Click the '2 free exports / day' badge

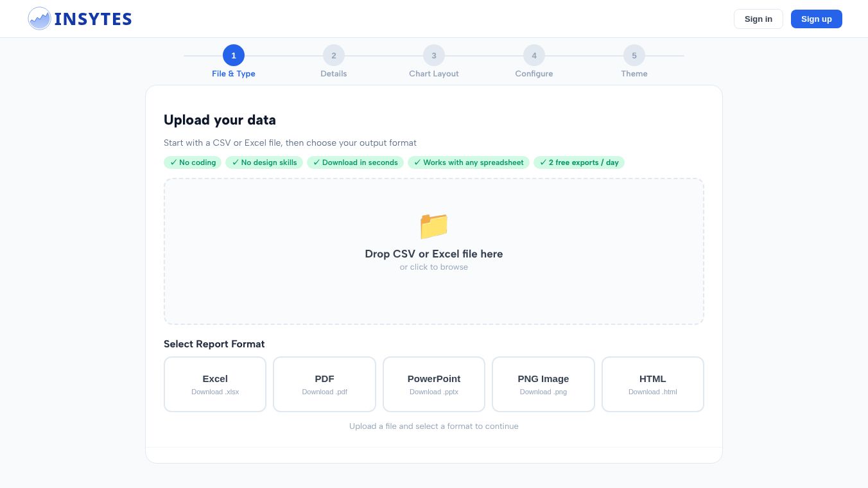[x=579, y=162]
